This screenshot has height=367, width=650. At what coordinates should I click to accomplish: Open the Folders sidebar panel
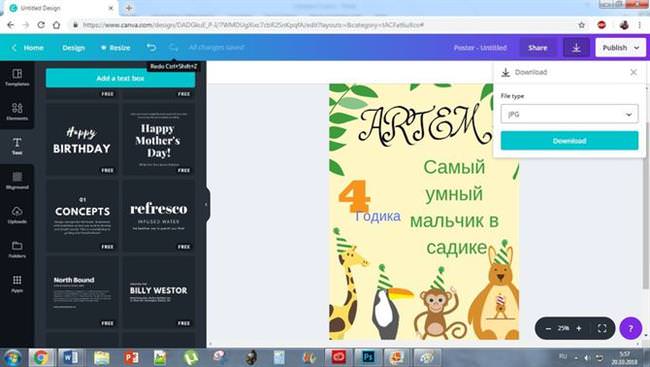(17, 249)
